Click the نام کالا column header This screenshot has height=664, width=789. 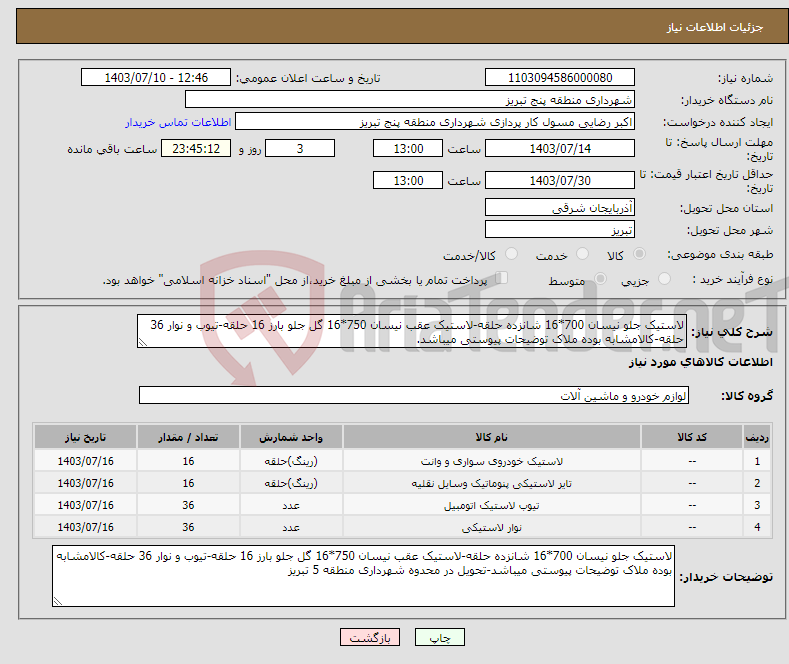click(492, 437)
